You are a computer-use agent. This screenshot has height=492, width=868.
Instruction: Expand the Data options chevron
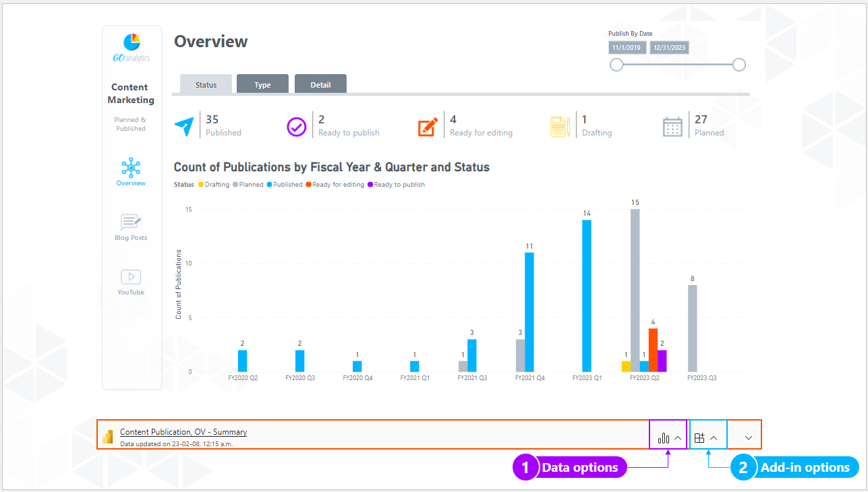678,438
